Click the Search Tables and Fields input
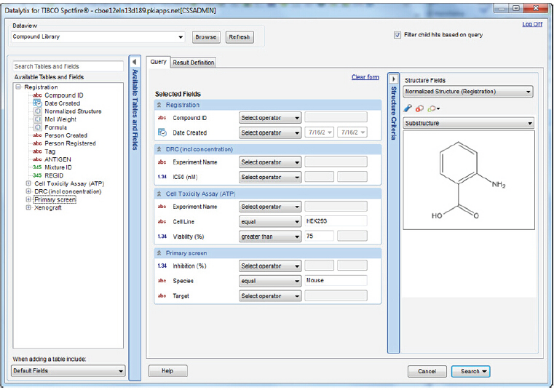The height and width of the screenshot is (391, 554). point(69,66)
